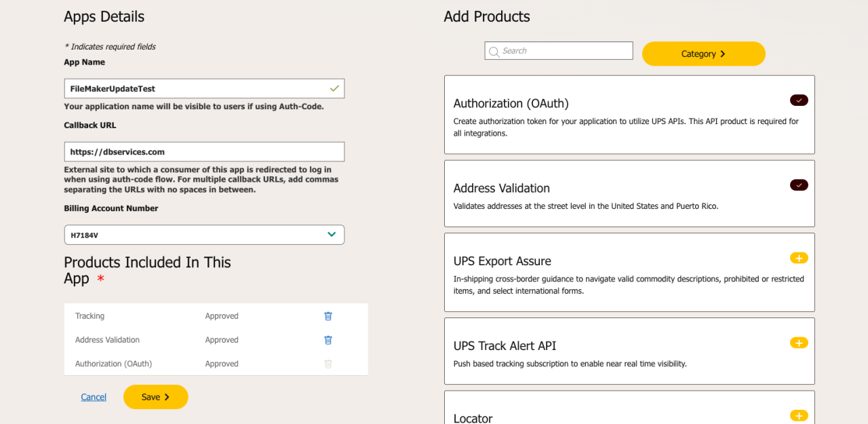Click Approved status in Authorization (OAuth) row
The width and height of the screenshot is (868, 424).
coord(222,364)
